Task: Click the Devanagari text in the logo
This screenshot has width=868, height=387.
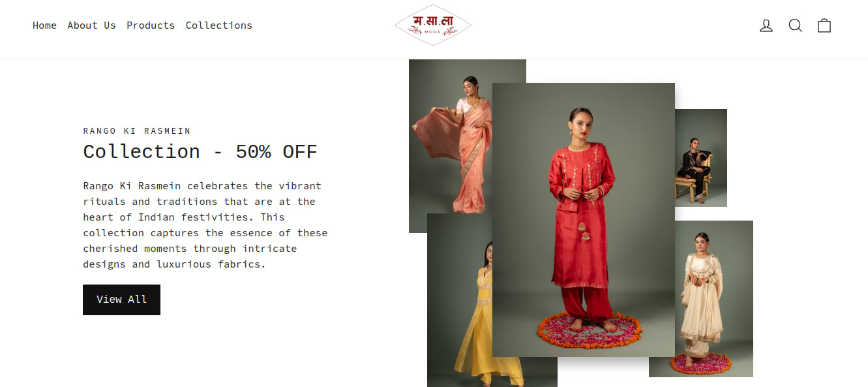Action: pyautogui.click(x=433, y=22)
